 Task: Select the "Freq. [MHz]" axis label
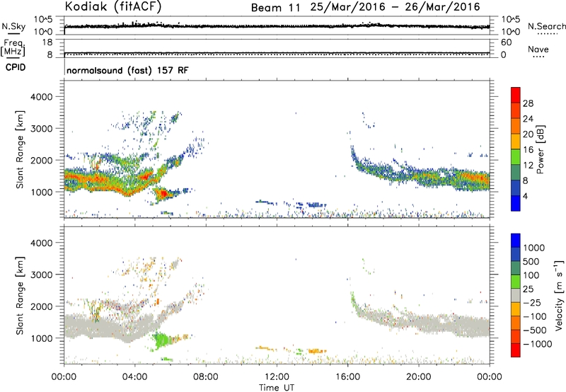[13, 47]
